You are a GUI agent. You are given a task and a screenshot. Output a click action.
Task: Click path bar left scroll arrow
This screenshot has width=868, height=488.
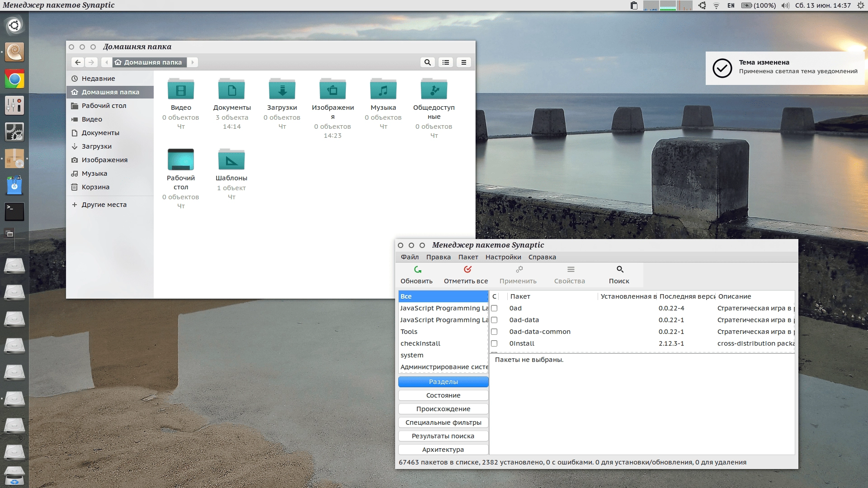pos(107,62)
